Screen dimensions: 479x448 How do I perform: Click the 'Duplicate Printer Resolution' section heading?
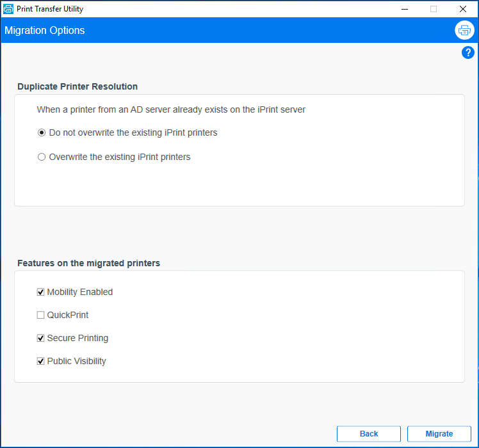click(x=77, y=86)
